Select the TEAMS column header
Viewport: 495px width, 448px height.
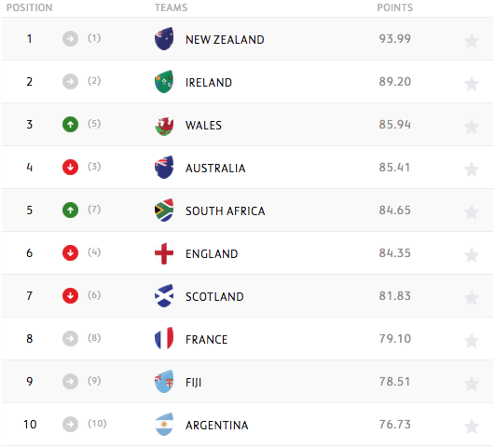172,7
